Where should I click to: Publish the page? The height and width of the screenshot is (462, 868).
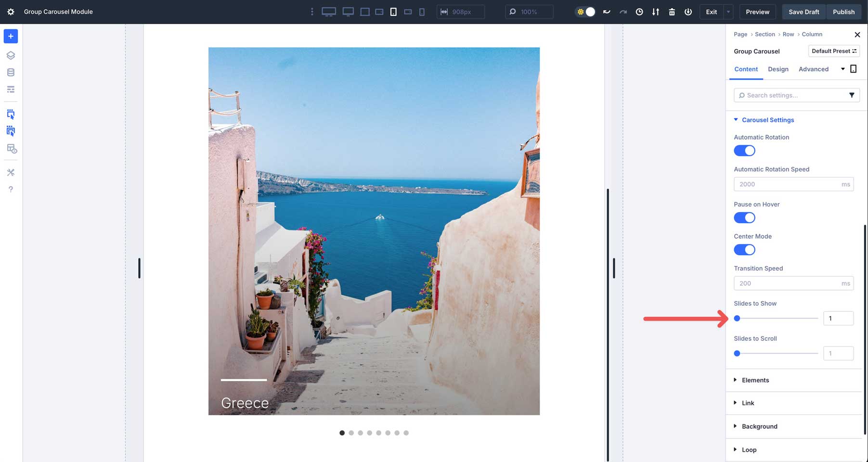point(843,12)
